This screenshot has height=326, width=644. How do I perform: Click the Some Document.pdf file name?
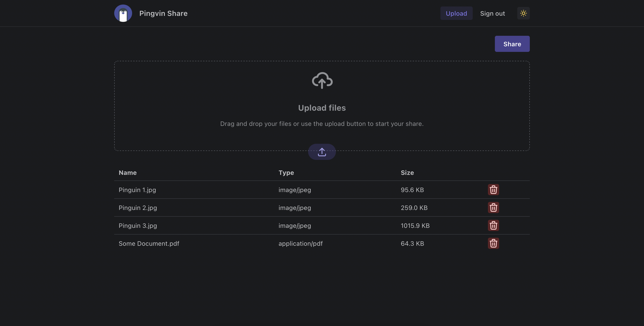(149, 244)
